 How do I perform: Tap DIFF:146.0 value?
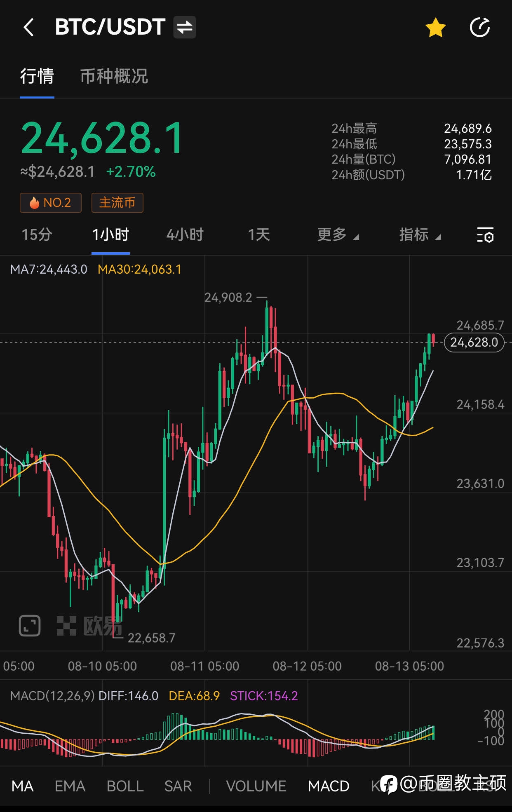(129, 696)
